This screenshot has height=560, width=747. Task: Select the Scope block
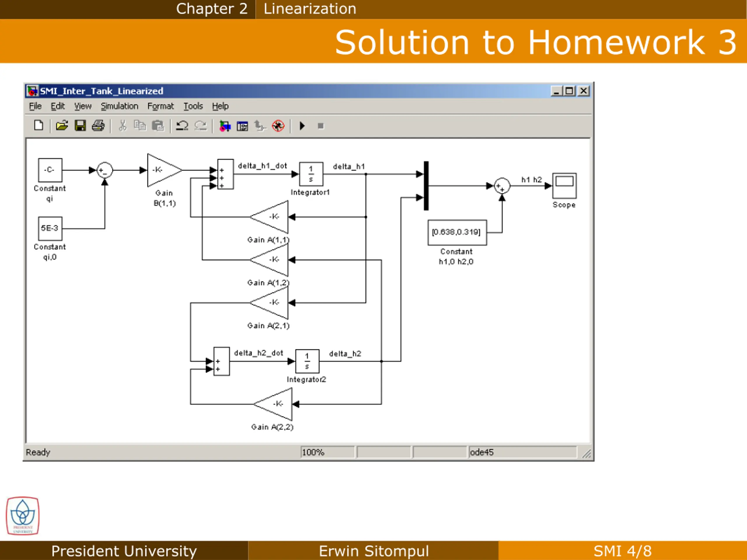click(564, 186)
